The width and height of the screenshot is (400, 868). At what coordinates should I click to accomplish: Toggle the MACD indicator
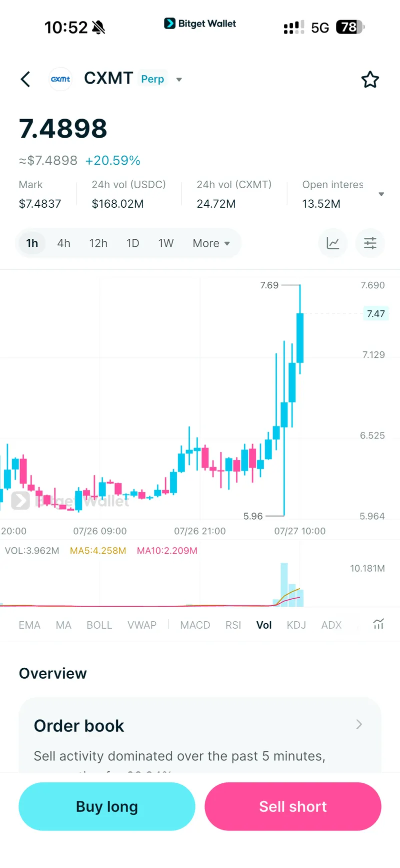[x=195, y=625]
